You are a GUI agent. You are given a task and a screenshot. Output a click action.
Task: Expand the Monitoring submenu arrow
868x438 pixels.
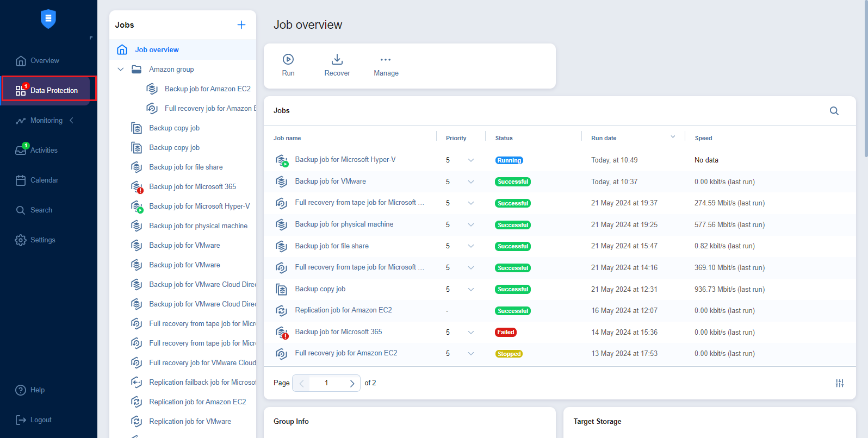pos(71,121)
